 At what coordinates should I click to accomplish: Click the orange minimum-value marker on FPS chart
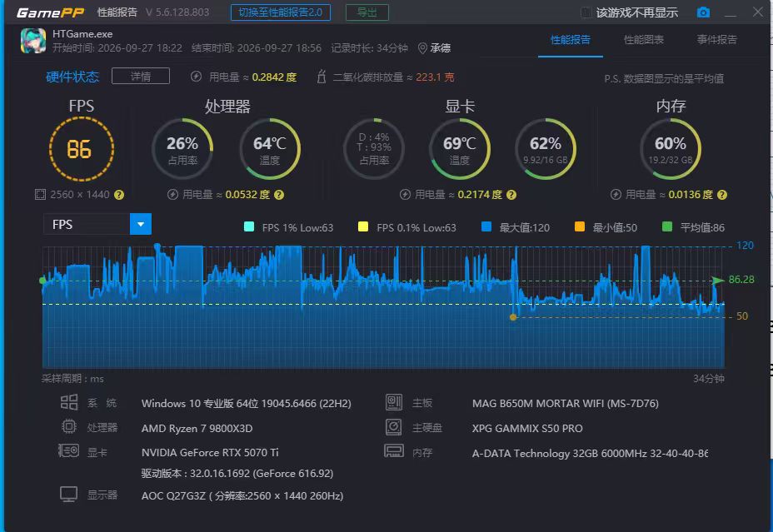click(x=513, y=317)
